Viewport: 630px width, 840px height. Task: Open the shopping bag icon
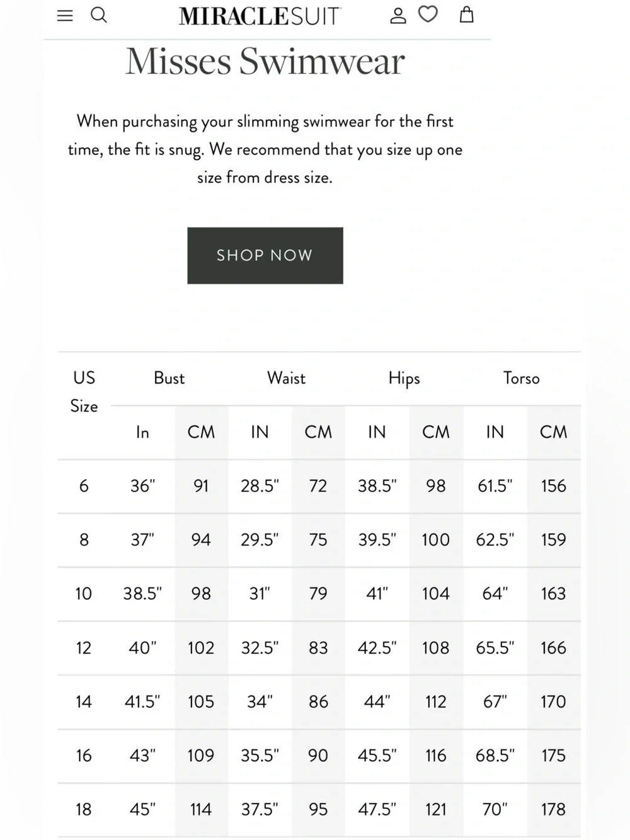click(467, 14)
